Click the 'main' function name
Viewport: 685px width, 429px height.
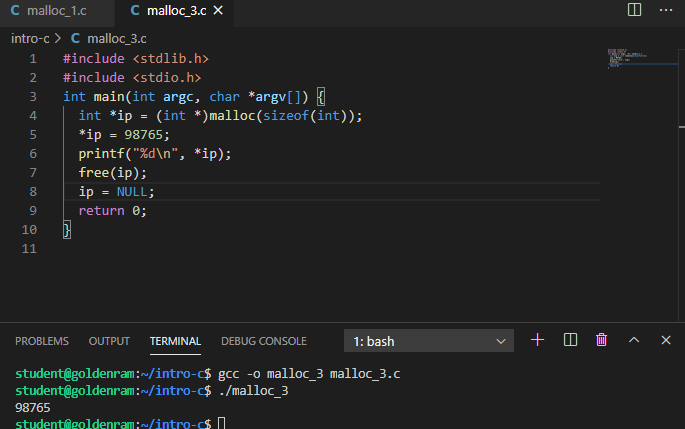pyautogui.click(x=109, y=97)
